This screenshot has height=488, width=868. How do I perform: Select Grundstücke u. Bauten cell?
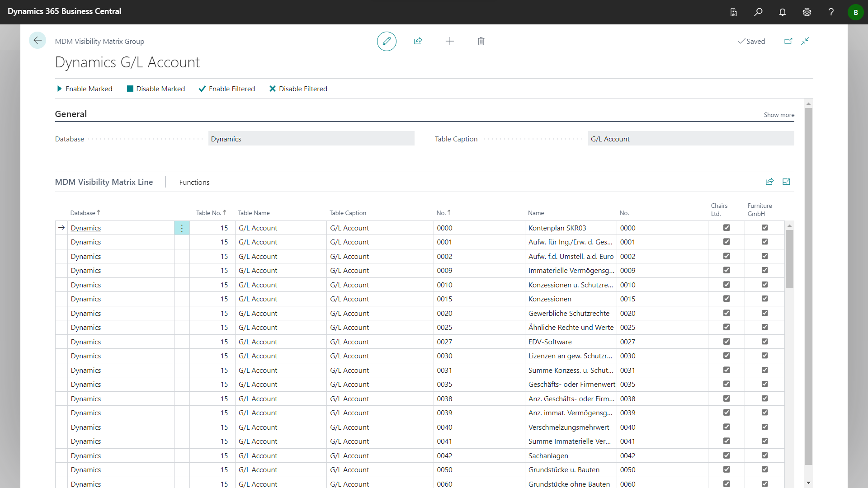(571, 470)
